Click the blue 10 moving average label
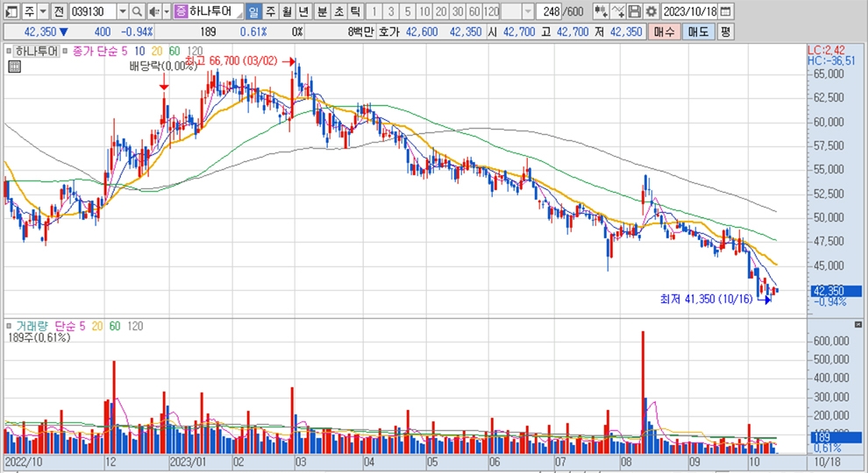 [x=139, y=52]
